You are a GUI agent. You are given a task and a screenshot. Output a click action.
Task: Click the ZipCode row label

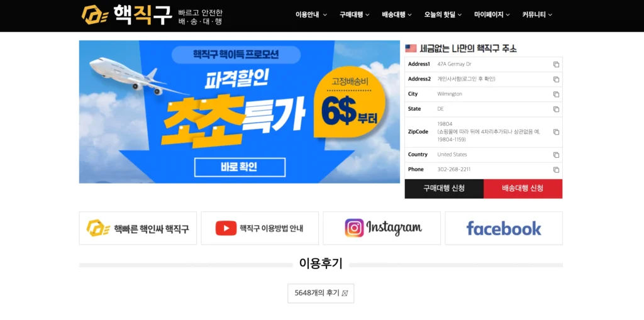(x=418, y=132)
